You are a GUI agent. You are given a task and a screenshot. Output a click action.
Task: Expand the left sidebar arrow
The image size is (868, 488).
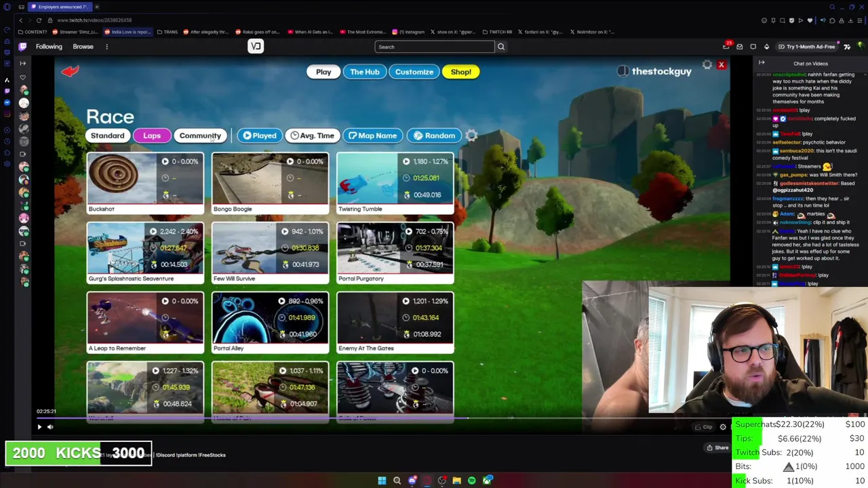(23, 63)
